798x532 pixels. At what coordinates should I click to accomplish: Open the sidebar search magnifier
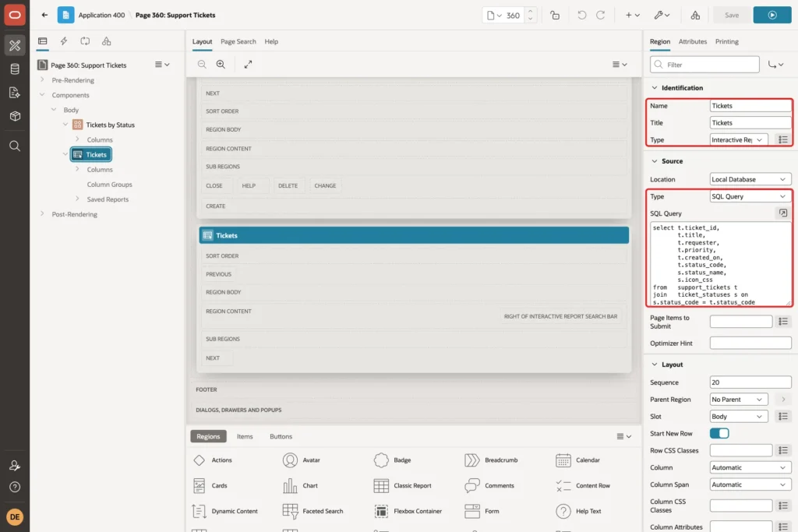coord(15,146)
